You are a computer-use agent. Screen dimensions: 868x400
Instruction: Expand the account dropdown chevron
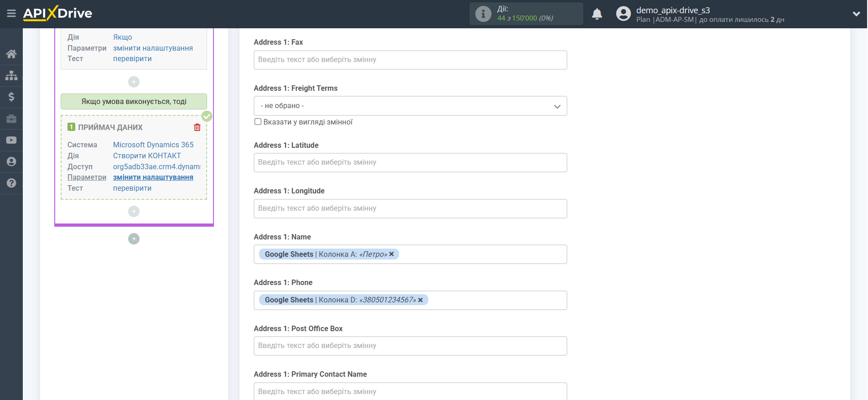click(x=856, y=14)
